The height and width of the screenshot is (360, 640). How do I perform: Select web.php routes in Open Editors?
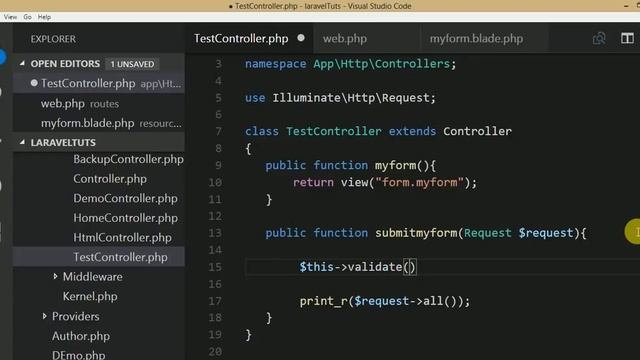pos(99,104)
